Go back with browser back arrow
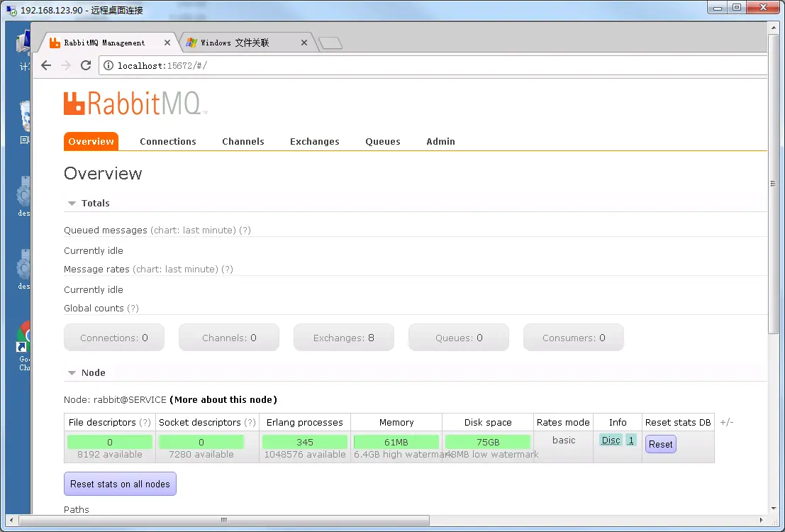 (x=46, y=66)
